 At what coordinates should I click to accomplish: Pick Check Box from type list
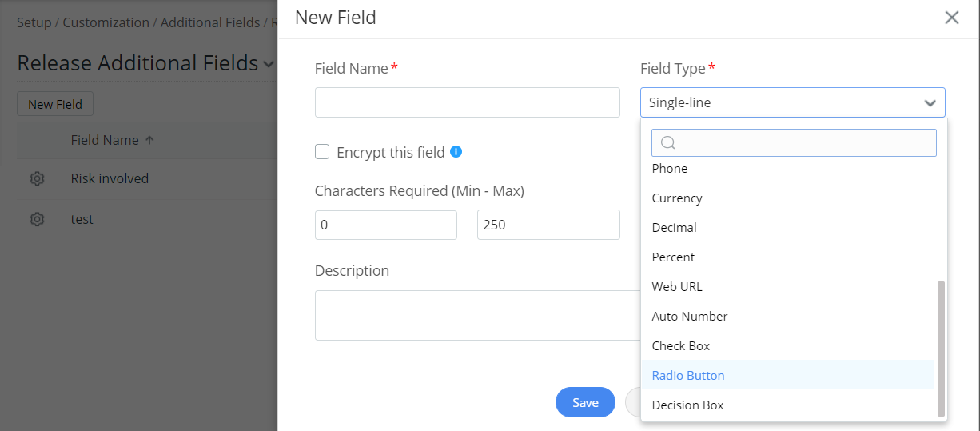[x=680, y=345]
